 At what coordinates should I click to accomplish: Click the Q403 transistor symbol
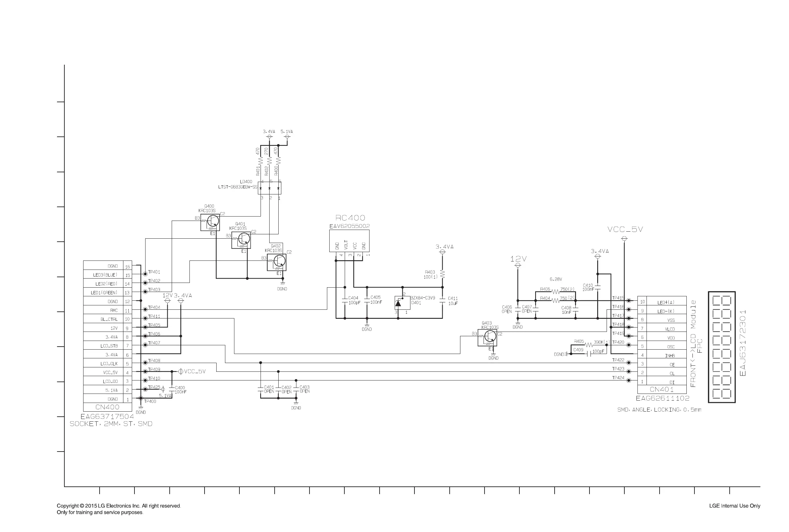click(490, 336)
